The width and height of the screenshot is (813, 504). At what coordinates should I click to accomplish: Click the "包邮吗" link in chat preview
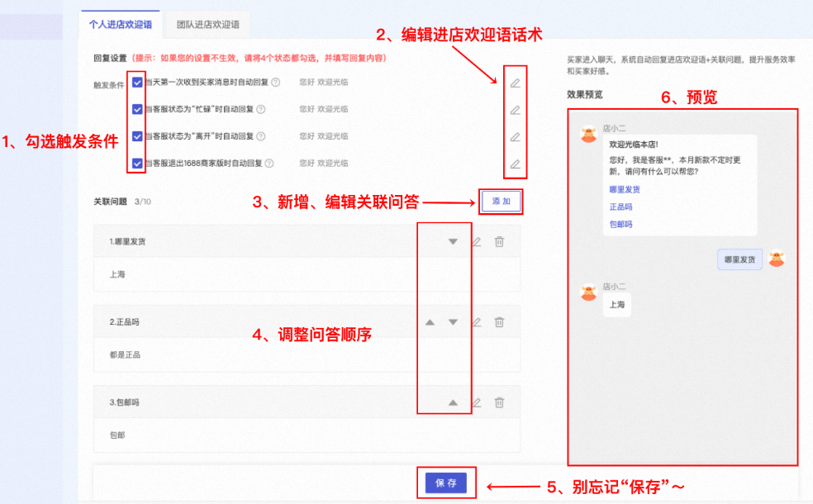(620, 224)
